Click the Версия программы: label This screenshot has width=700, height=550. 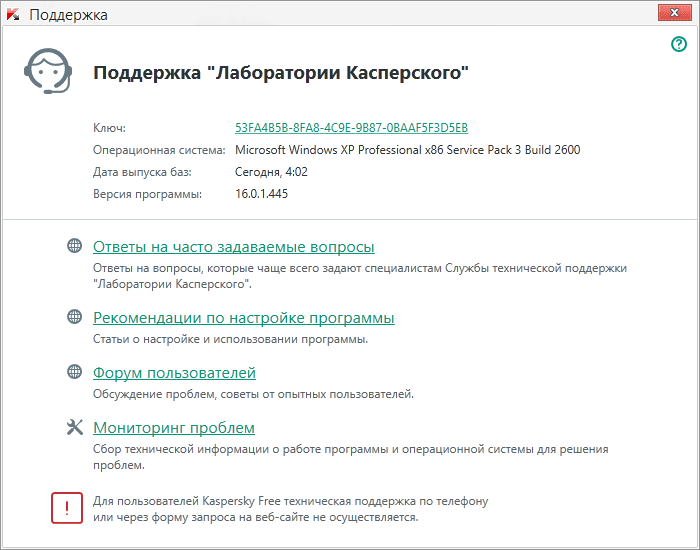tap(147, 194)
